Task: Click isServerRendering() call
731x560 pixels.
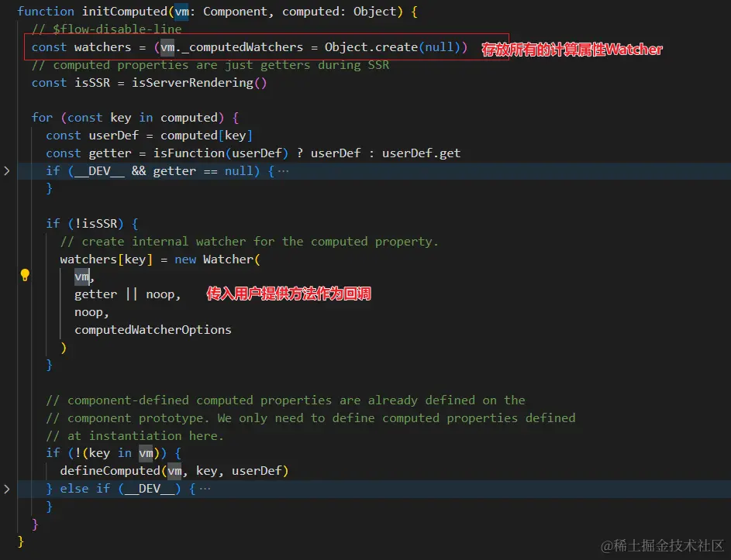Action: tap(199, 82)
